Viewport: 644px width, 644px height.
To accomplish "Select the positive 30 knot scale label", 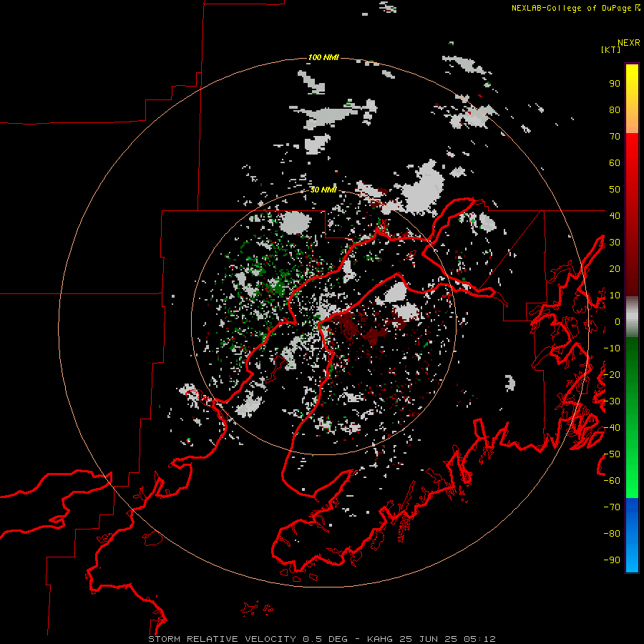I will coord(615,243).
